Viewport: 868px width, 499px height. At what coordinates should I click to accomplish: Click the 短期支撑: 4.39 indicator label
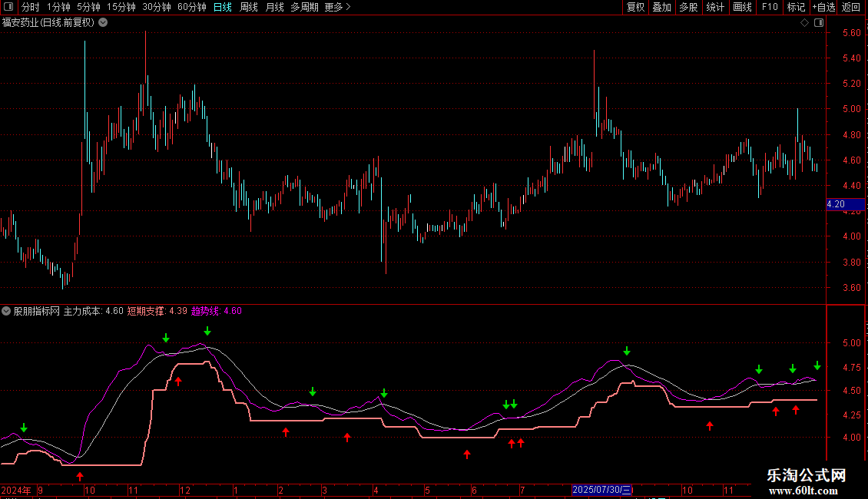click(x=157, y=311)
